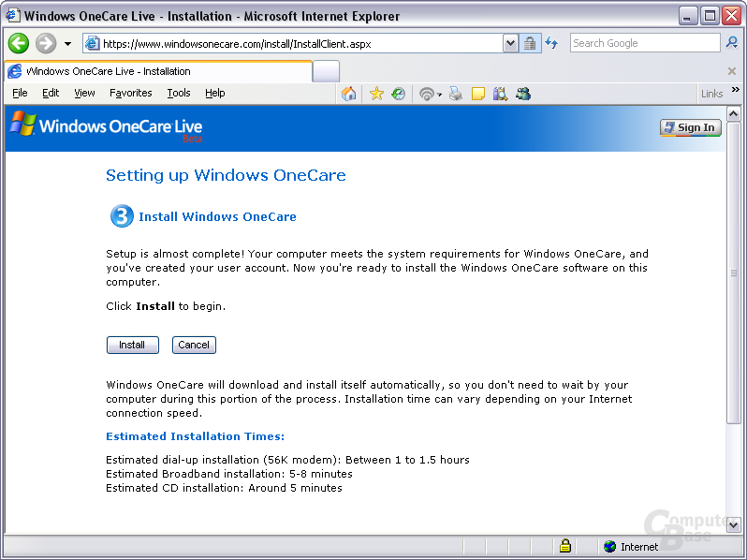This screenshot has height=560, width=747.
Task: Click the Internet zone text in status bar
Action: point(638,547)
